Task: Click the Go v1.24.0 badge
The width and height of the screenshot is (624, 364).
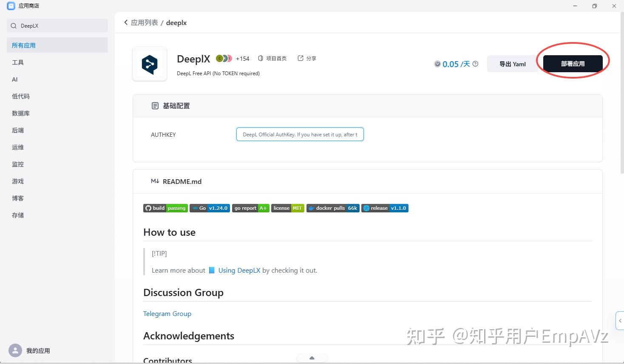Action: tap(210, 208)
